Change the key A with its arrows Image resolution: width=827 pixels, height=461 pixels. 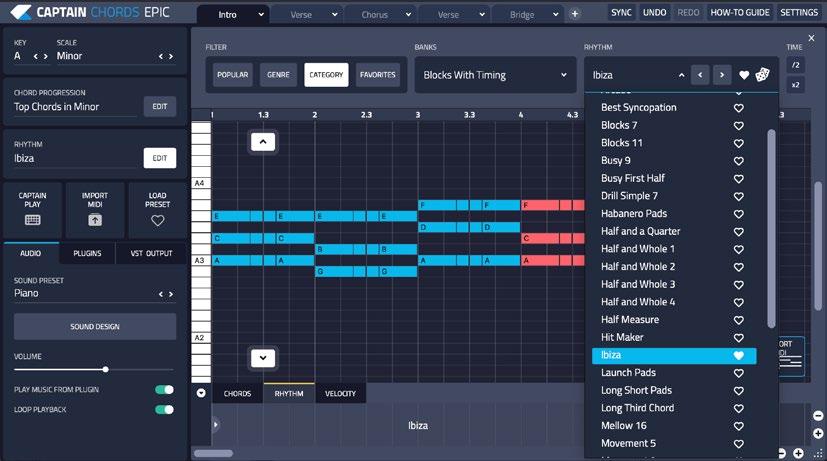click(41, 56)
